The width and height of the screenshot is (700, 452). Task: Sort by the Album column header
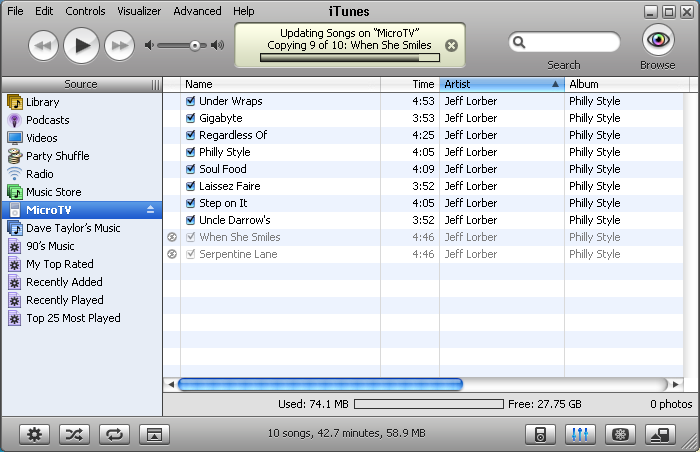click(627, 84)
